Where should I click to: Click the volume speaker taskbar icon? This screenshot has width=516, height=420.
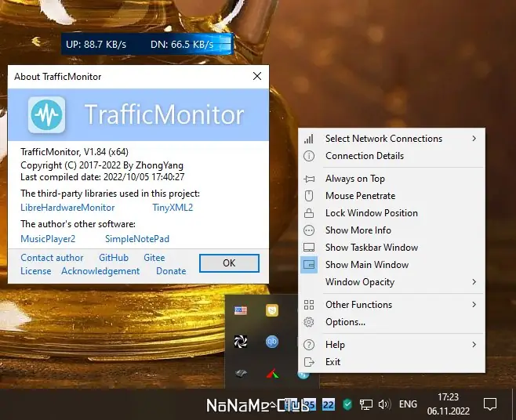click(384, 404)
